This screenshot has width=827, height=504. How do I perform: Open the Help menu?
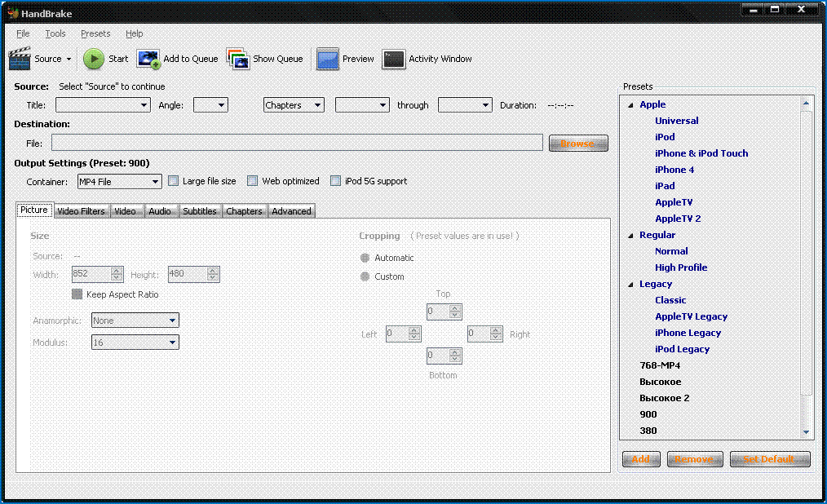point(134,33)
